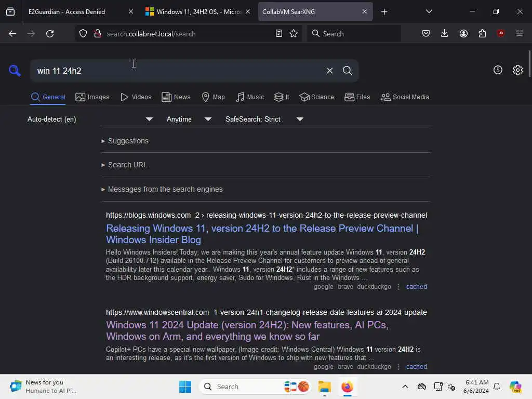The width and height of the screenshot is (532, 399).
Task: Switch to the Files category
Action: coord(357,97)
